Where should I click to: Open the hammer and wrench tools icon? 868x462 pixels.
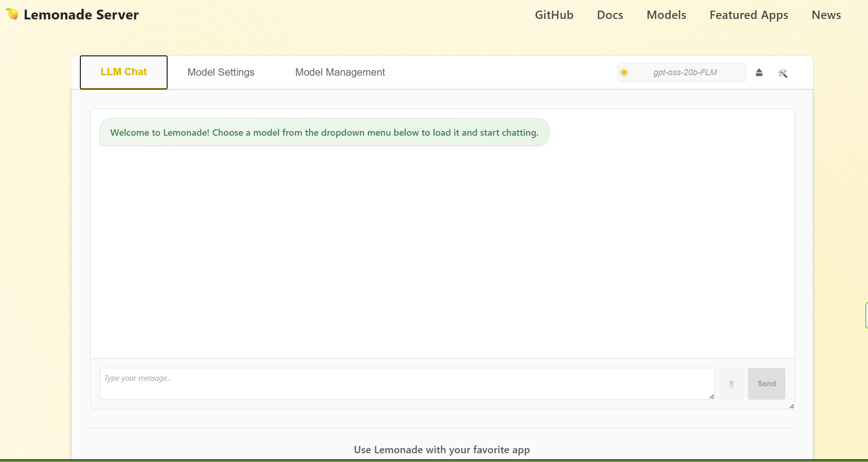coord(783,73)
